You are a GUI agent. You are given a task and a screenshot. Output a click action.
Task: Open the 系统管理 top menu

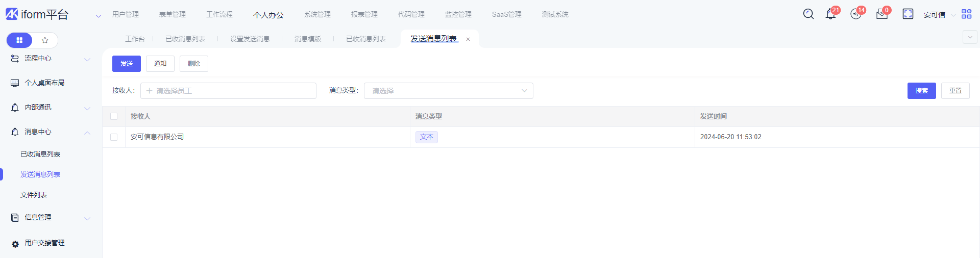tap(317, 14)
